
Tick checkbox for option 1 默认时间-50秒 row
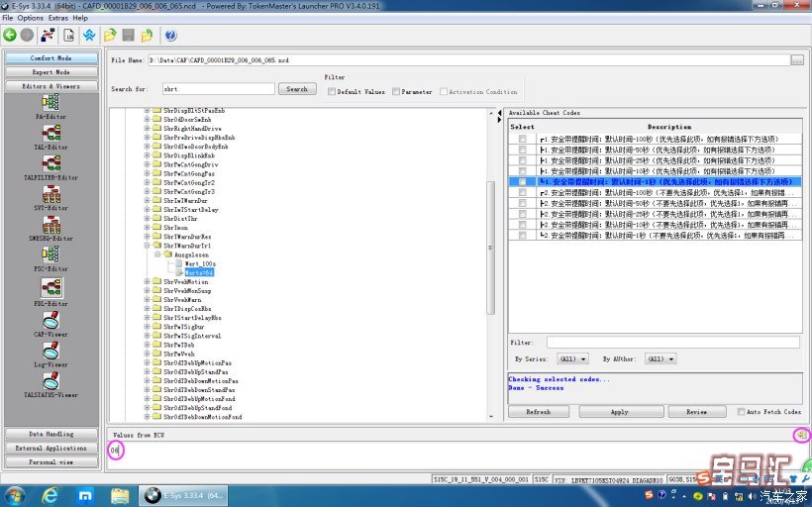[x=523, y=150]
